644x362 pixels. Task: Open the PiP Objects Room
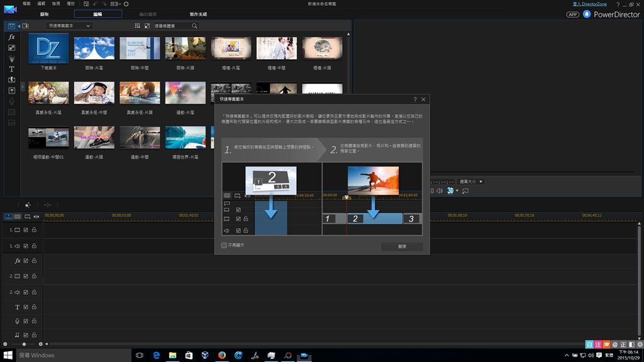tap(11, 48)
